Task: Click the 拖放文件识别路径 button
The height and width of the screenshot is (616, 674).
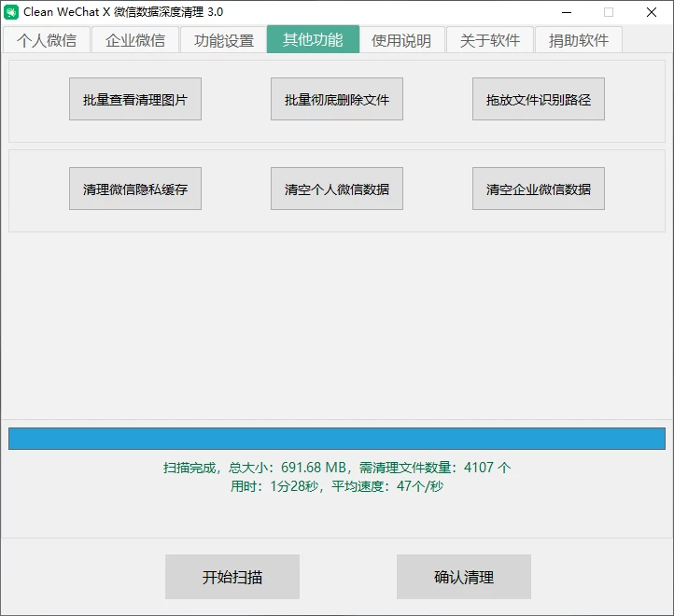Action: pos(539,100)
